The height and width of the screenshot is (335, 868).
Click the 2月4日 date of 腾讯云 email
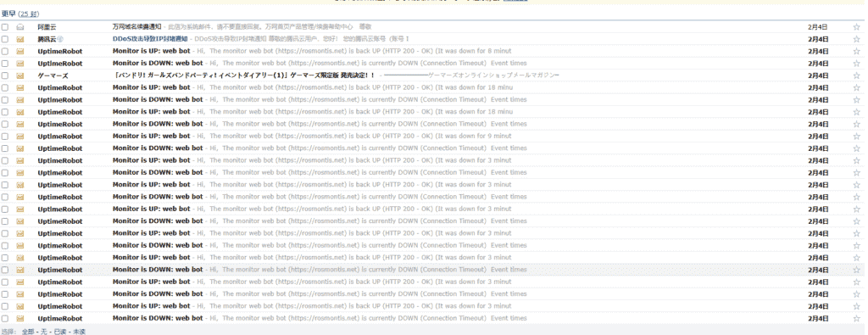(x=818, y=39)
